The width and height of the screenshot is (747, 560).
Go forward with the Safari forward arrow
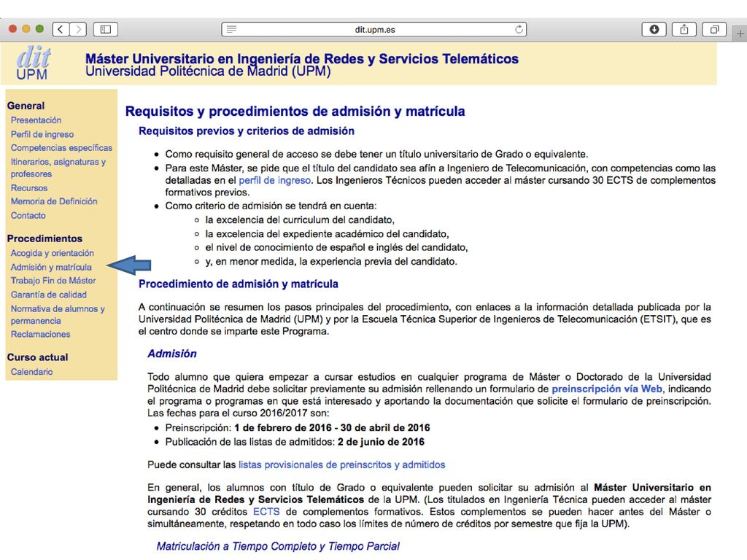(78, 29)
